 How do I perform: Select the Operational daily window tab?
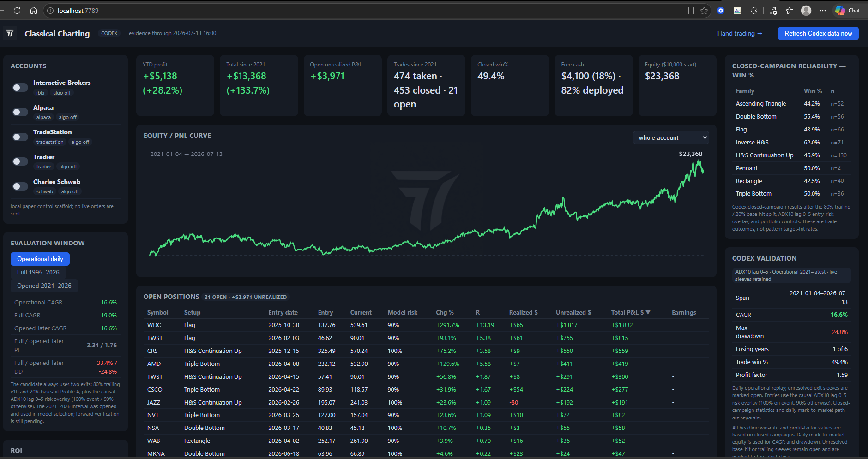pyautogui.click(x=40, y=259)
